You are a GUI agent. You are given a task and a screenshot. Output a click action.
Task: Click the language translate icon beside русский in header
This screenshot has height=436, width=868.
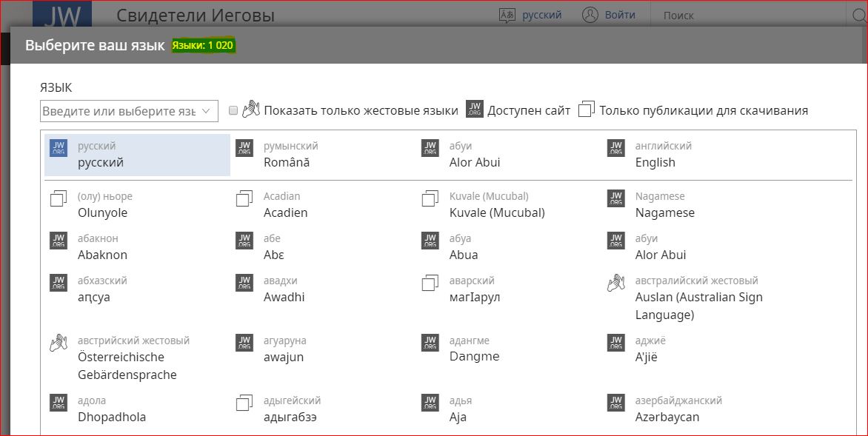coord(507,15)
